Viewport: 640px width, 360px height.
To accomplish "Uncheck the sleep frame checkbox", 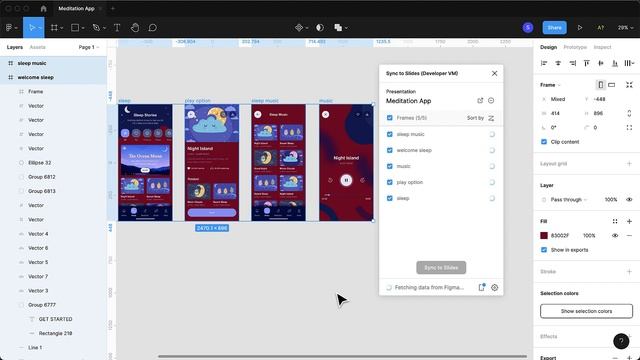I will tap(389, 198).
